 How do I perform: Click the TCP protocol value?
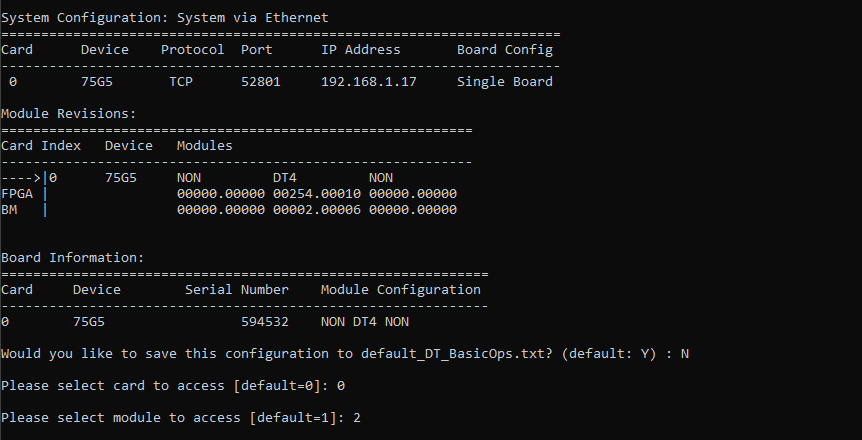[x=181, y=82]
